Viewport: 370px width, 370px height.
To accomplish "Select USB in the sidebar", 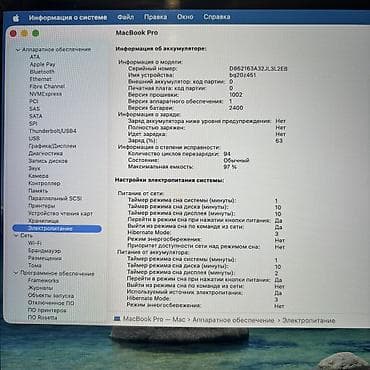I will pyautogui.click(x=34, y=138).
